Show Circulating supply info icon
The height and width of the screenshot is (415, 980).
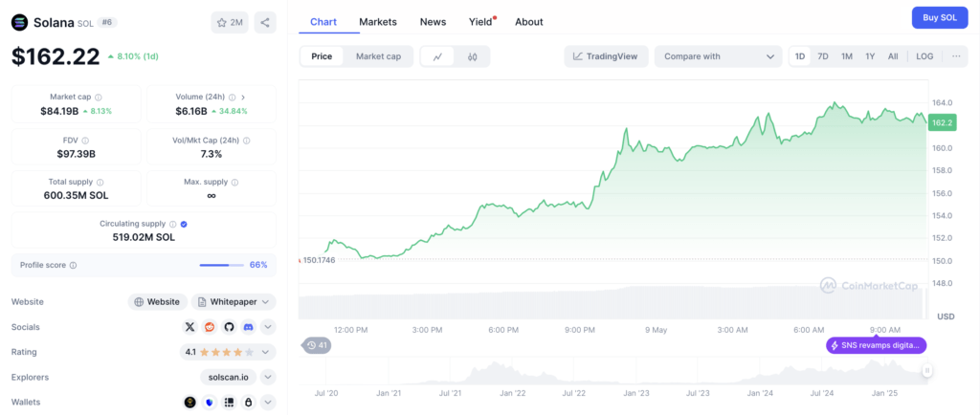172,224
